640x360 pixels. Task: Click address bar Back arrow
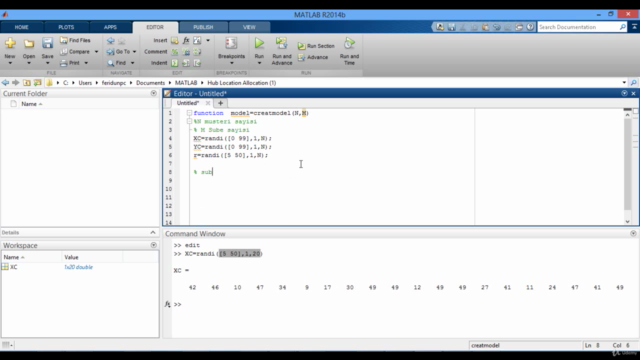(5, 83)
